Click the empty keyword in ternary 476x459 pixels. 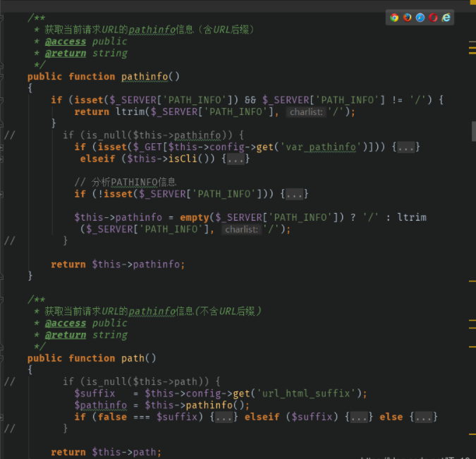pyautogui.click(x=195, y=218)
